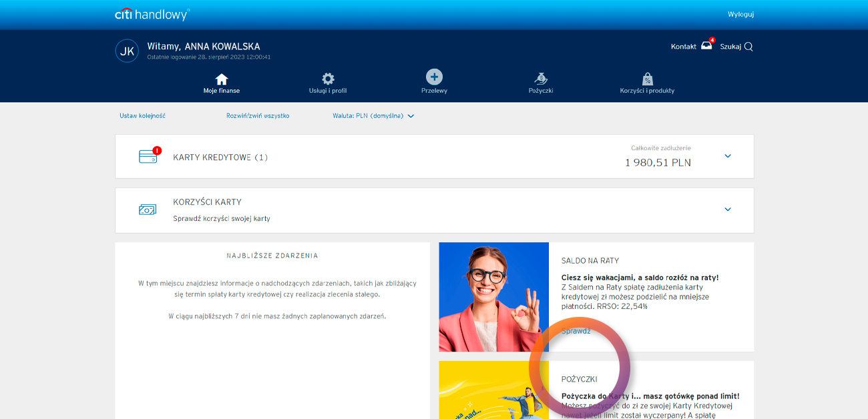
Task: Open the messages inbox icon with badge
Action: [706, 47]
